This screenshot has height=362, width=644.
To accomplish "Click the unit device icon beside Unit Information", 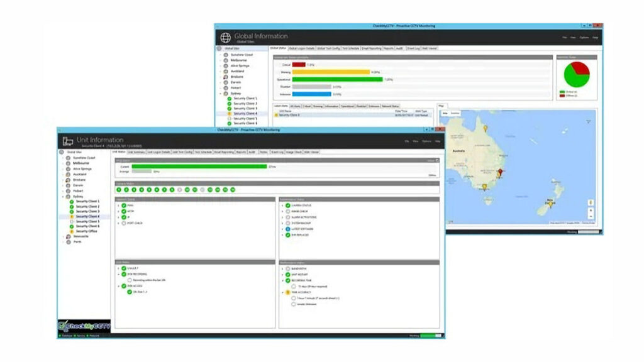I will coord(67,141).
